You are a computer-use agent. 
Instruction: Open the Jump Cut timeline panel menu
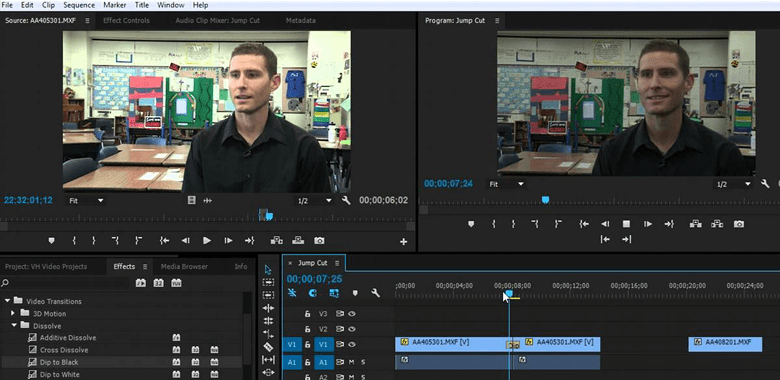pyautogui.click(x=337, y=263)
